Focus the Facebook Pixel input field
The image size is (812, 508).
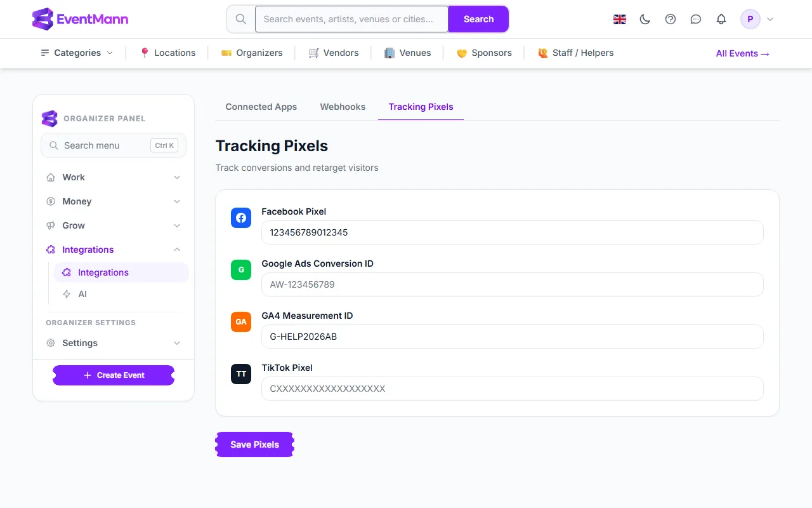click(513, 232)
